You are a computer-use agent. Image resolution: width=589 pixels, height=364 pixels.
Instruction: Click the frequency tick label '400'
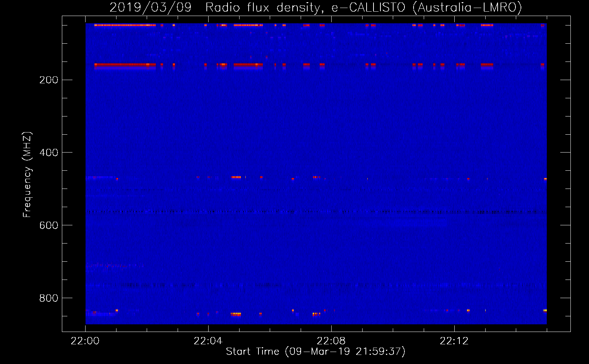49,153
